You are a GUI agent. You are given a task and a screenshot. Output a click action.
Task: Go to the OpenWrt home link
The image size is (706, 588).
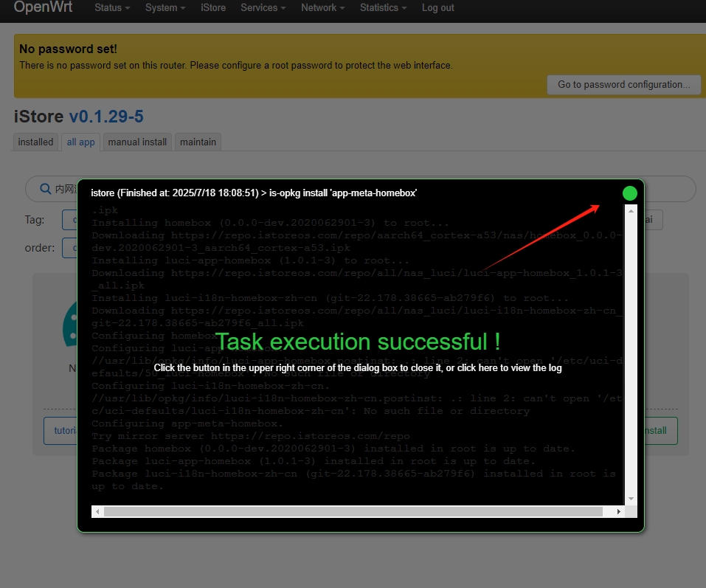pyautogui.click(x=43, y=7)
